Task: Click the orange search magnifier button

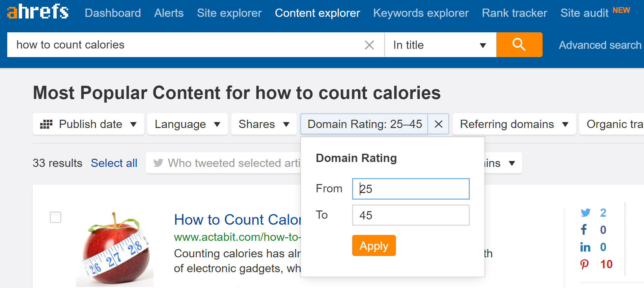Action: [519, 45]
